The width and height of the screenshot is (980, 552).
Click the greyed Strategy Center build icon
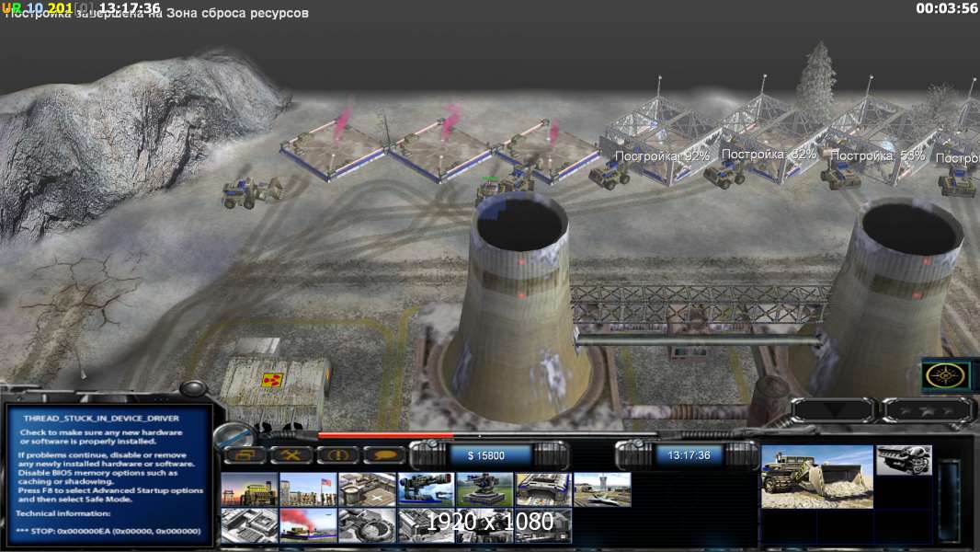click(x=249, y=525)
